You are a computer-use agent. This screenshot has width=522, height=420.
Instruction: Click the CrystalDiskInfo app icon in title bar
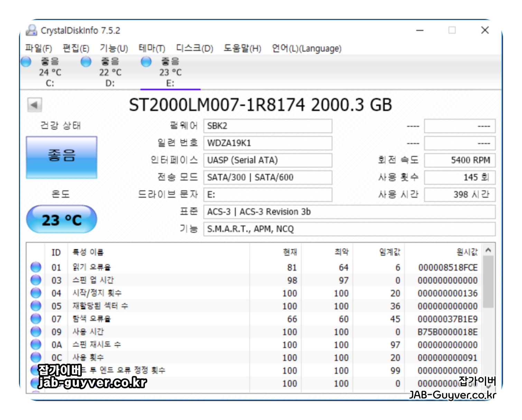point(31,30)
